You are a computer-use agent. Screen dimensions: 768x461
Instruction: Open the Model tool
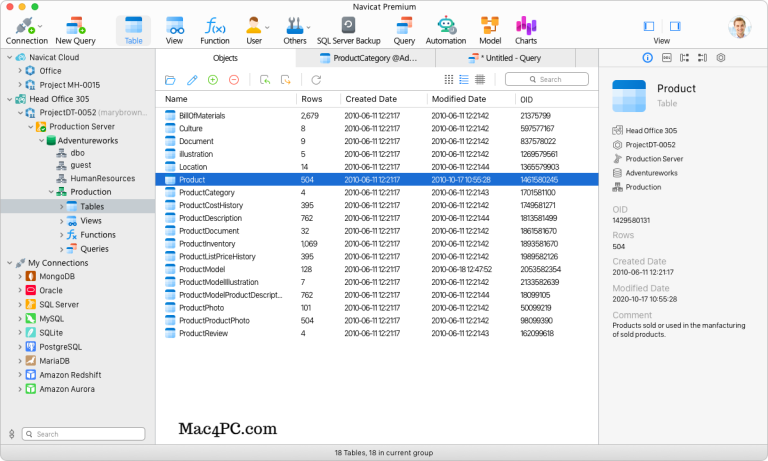(490, 31)
